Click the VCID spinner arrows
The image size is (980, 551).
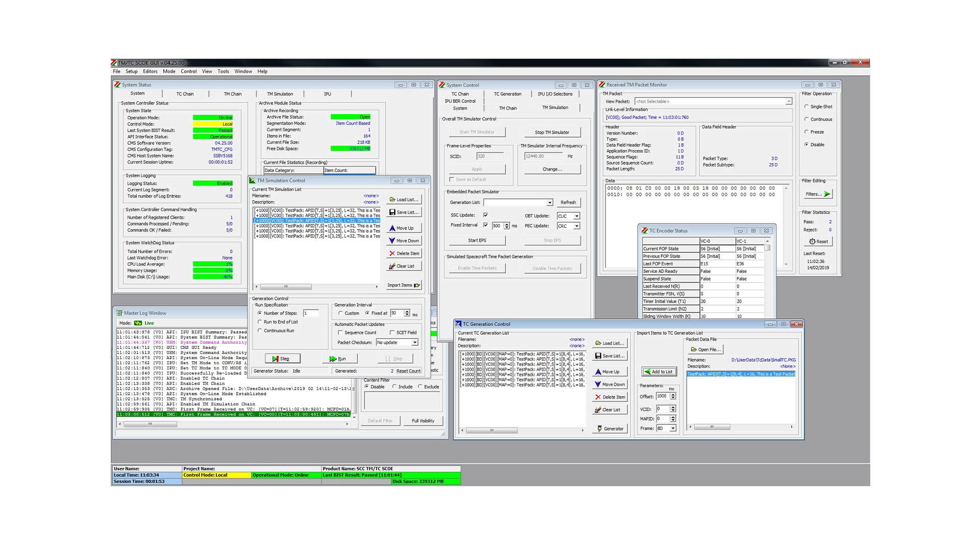point(673,409)
